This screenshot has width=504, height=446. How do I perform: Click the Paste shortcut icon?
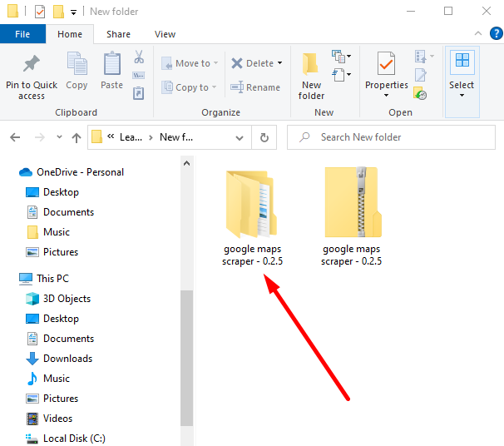pyautogui.click(x=139, y=93)
